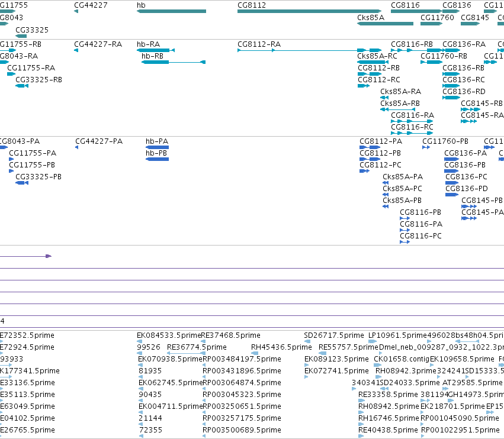Click the long CG8112 gene bar
Screen dimensions: 504x439
(x=310, y=11)
